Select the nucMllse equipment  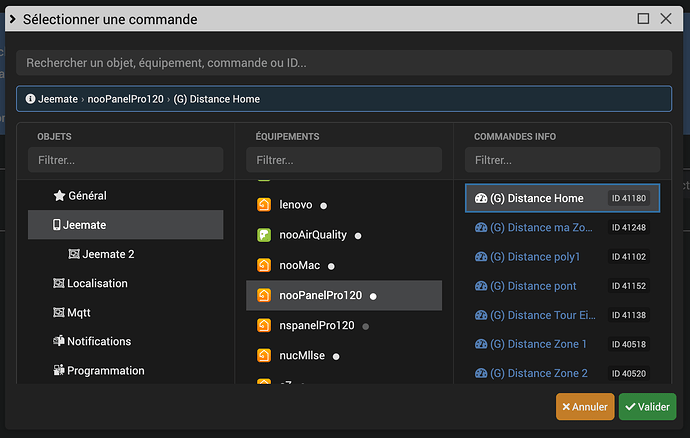pos(344,355)
